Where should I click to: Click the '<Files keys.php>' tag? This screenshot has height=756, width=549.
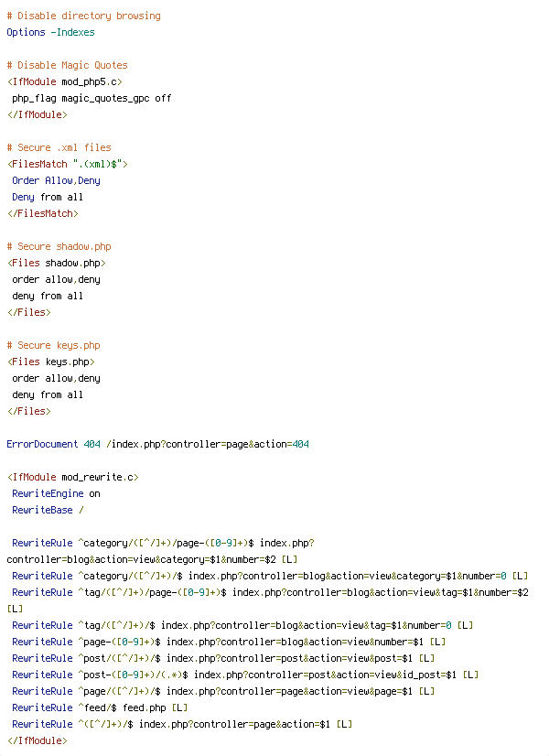pos(50,362)
